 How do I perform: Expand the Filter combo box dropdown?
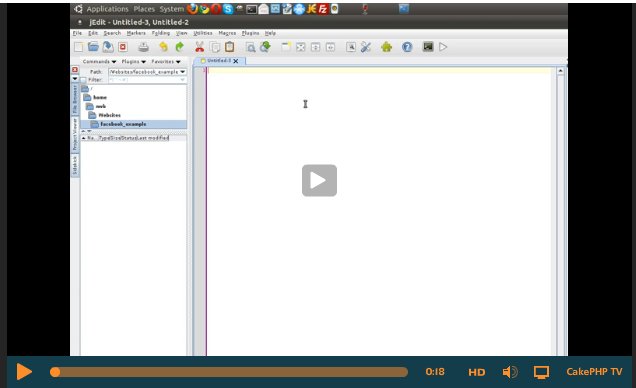tap(183, 80)
